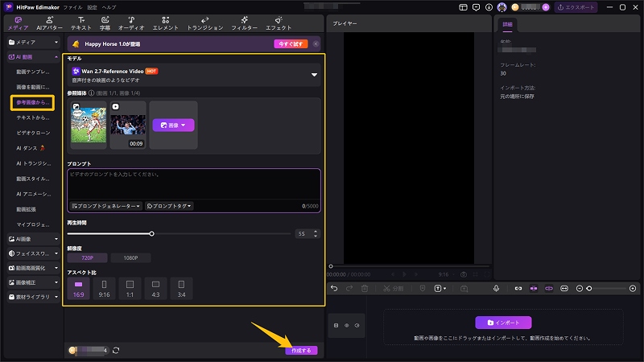The height and width of the screenshot is (362, 644).
Task: Open the メディア toolbar tab
Action: point(18,23)
